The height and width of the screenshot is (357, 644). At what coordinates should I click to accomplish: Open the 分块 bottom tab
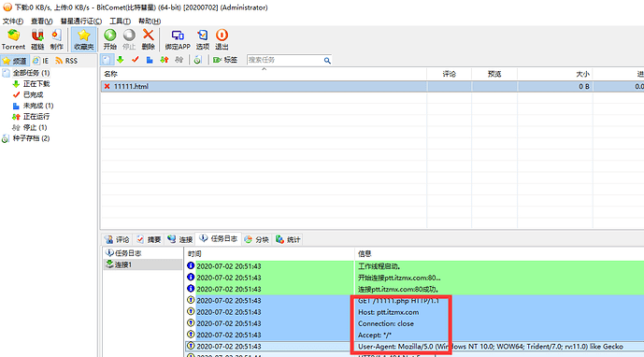tap(257, 239)
